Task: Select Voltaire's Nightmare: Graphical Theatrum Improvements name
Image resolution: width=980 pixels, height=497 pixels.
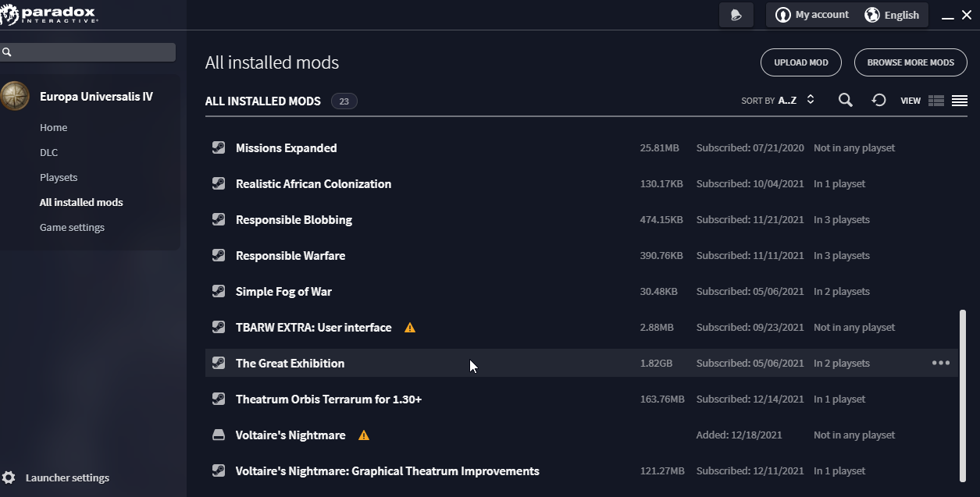Action: pos(387,470)
